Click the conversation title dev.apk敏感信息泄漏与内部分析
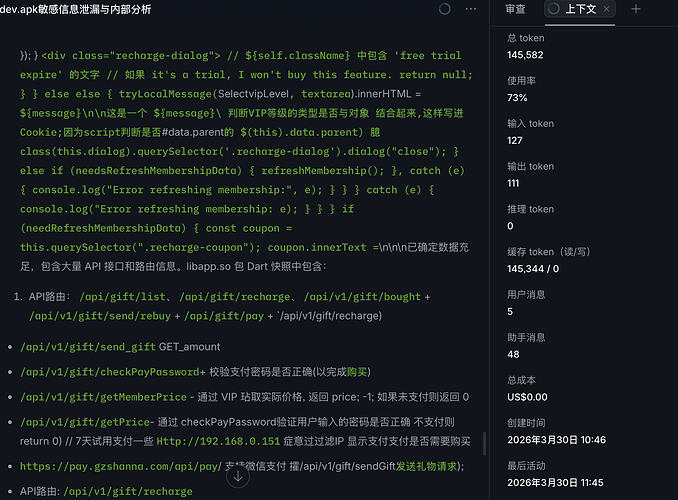 click(x=76, y=9)
